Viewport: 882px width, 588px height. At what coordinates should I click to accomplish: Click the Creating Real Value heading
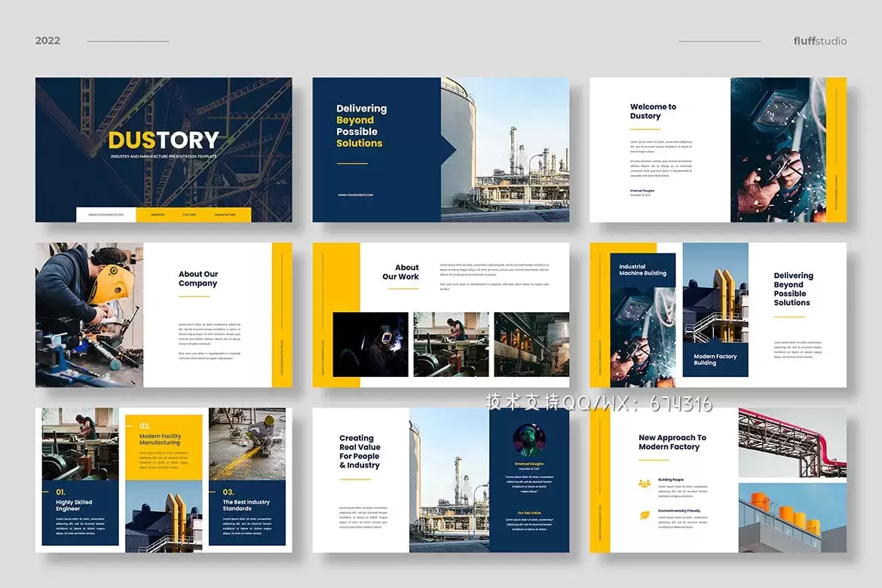pyautogui.click(x=360, y=452)
